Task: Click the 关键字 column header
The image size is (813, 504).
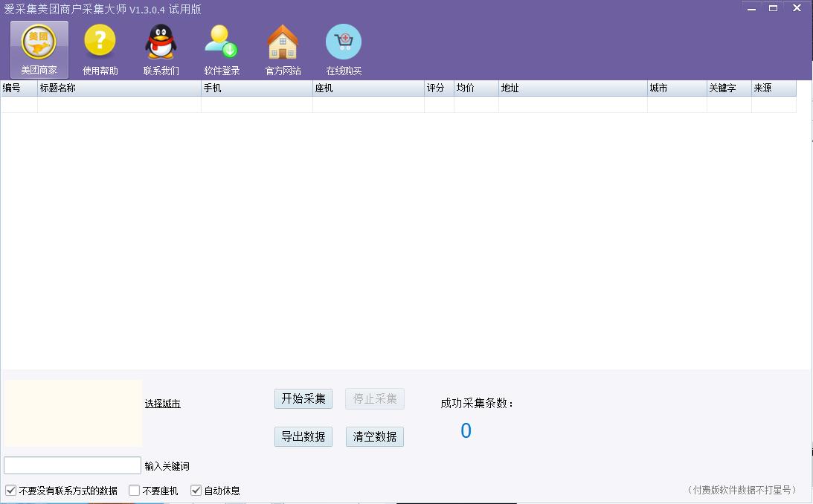Action: point(729,88)
